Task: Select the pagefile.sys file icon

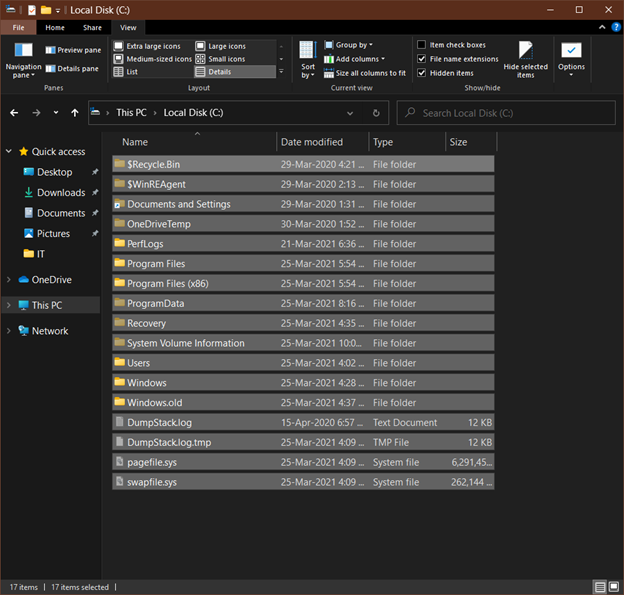Action: point(119,462)
